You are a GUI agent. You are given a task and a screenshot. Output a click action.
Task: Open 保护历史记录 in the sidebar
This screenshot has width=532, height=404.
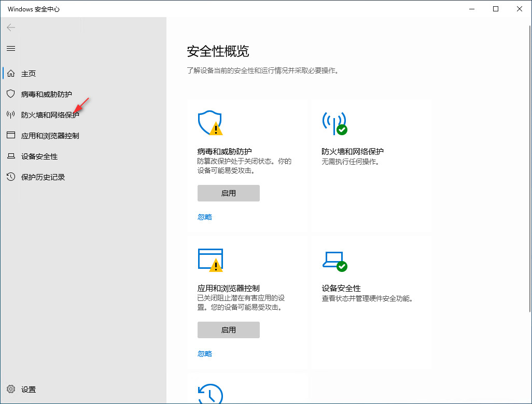(43, 177)
